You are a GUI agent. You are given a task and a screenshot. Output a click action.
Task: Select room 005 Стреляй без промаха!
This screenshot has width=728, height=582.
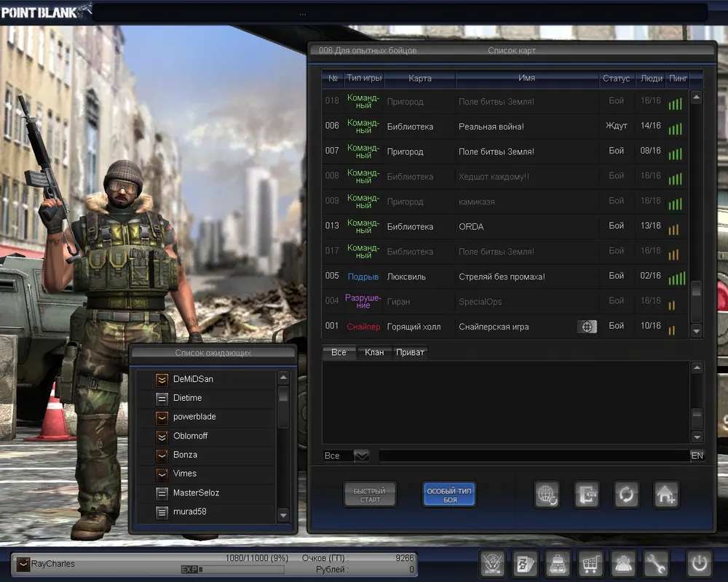(502, 276)
